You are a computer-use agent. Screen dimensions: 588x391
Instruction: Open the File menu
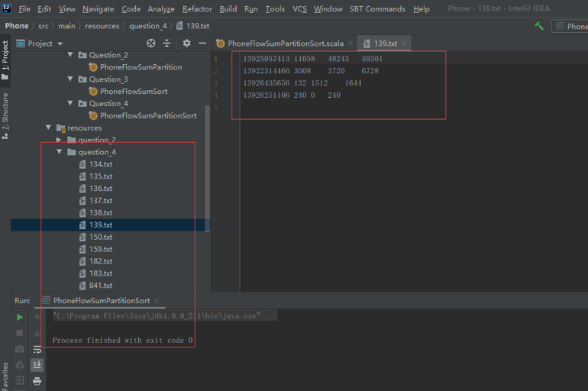(x=24, y=8)
